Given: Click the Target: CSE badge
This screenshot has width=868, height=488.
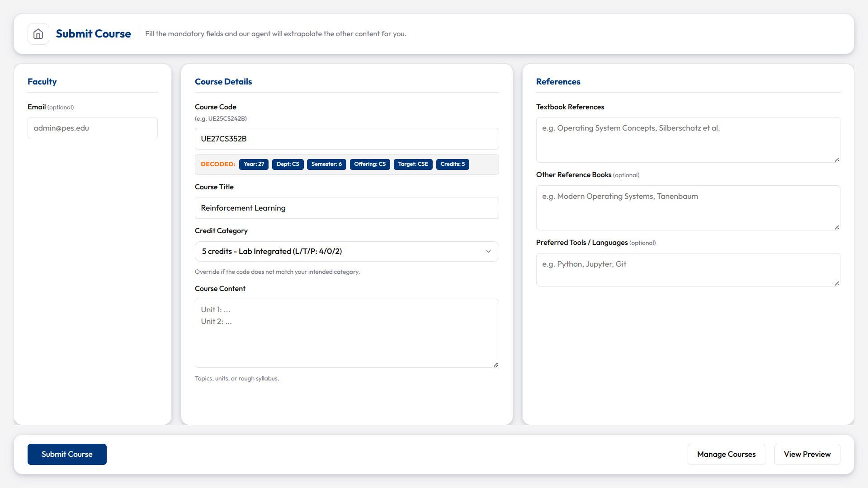Looking at the screenshot, I should (x=413, y=164).
